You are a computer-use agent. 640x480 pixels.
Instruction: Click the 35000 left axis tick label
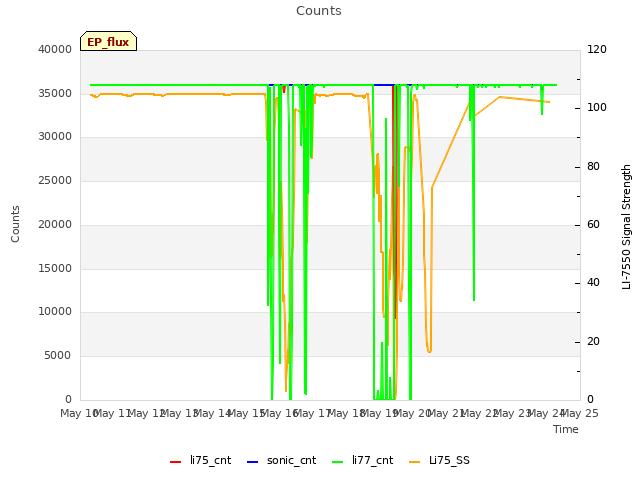coord(55,93)
